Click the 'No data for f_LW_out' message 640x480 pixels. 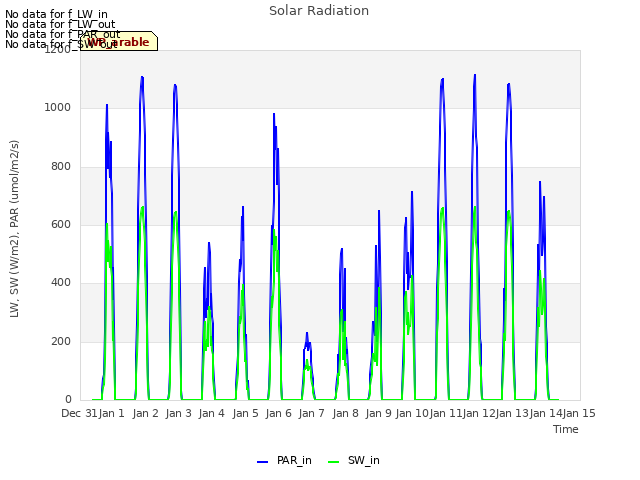pyautogui.click(x=60, y=24)
